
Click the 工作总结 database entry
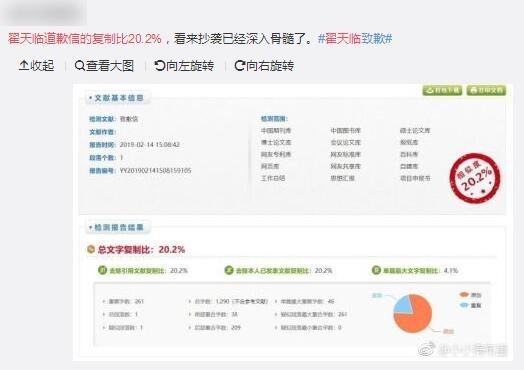[x=273, y=178]
